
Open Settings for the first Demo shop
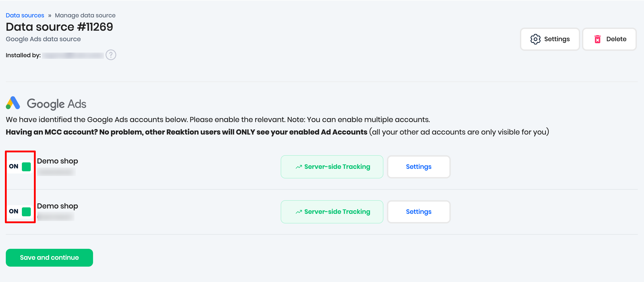tap(418, 167)
